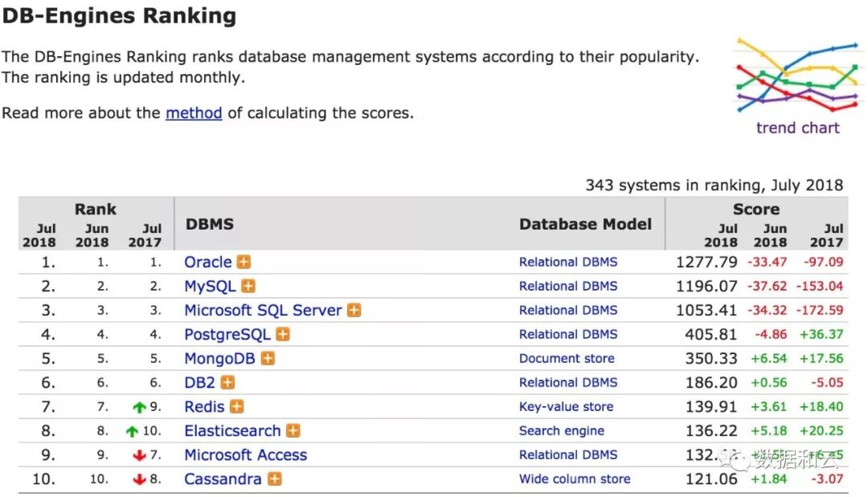Click the 'Rank' column group header

tap(96, 209)
